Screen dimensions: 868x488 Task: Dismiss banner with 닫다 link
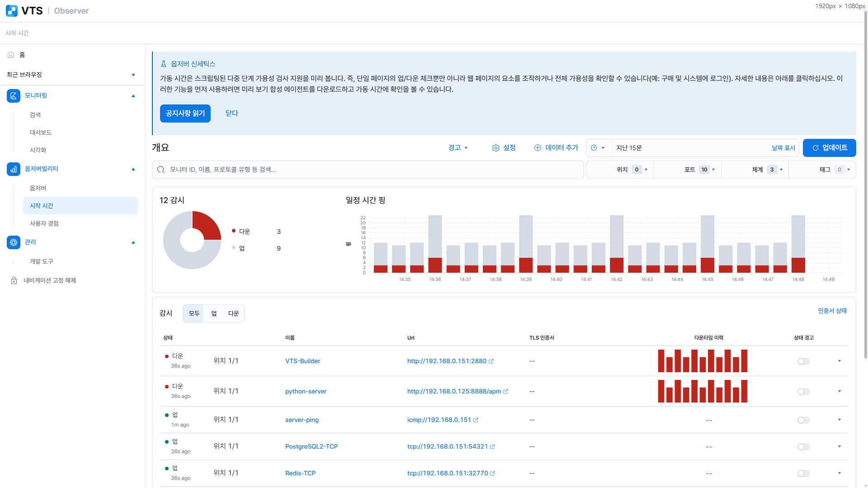tap(232, 114)
